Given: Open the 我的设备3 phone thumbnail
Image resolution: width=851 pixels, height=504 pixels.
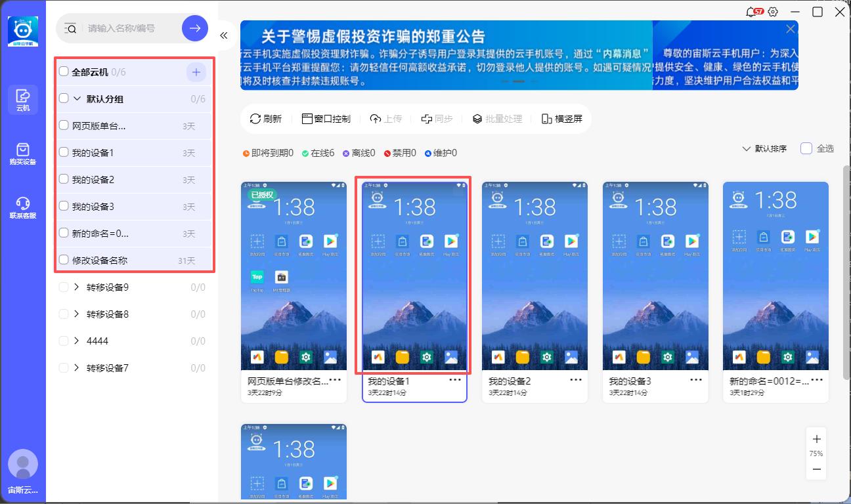Looking at the screenshot, I should pos(655,276).
